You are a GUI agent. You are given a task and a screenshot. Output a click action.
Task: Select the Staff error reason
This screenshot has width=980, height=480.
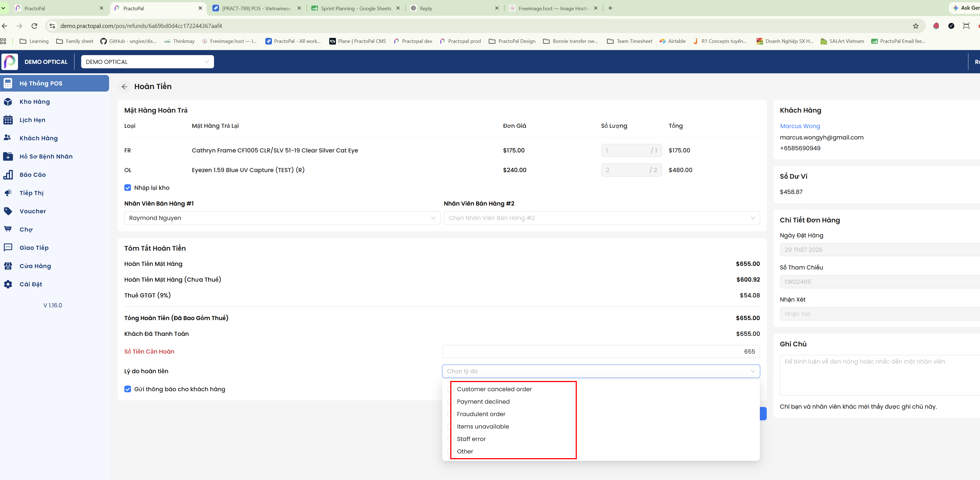pos(601,439)
